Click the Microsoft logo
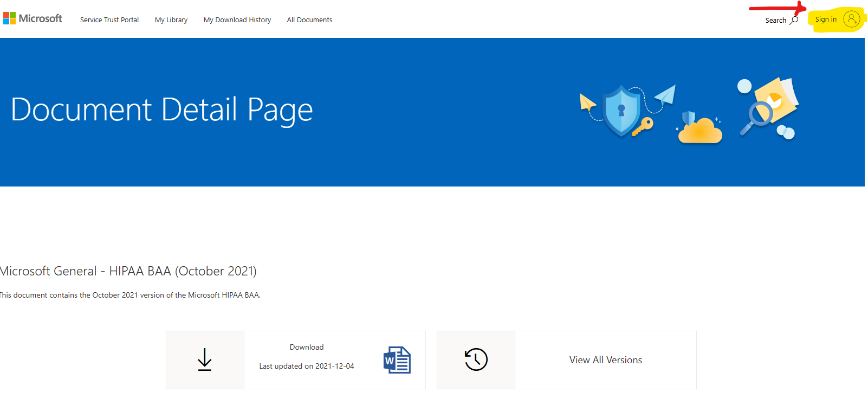 pos(33,19)
